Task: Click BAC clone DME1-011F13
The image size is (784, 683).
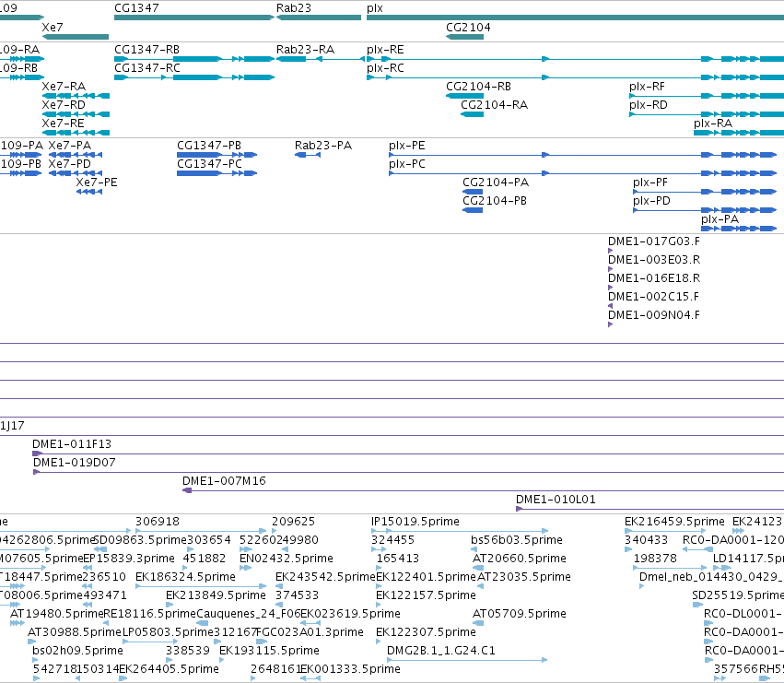Action: pos(408,453)
